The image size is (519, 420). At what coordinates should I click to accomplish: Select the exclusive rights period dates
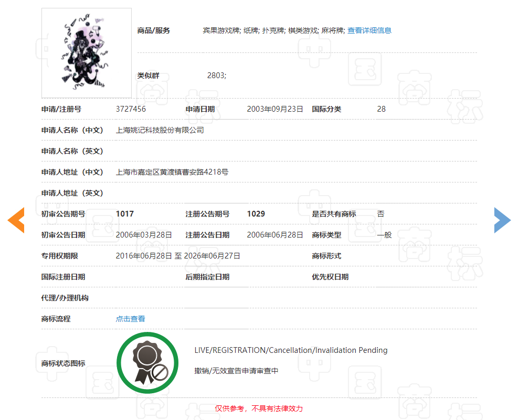(x=178, y=255)
